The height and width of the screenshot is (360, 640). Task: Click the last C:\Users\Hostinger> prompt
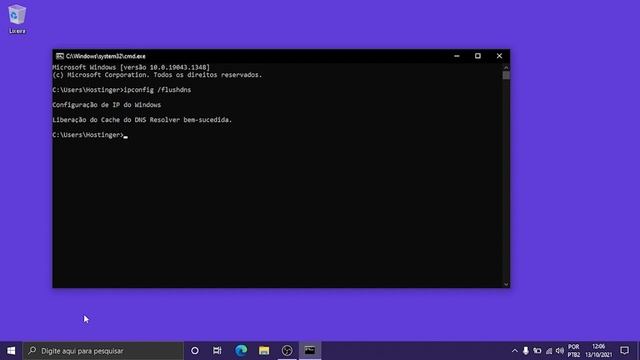point(88,135)
